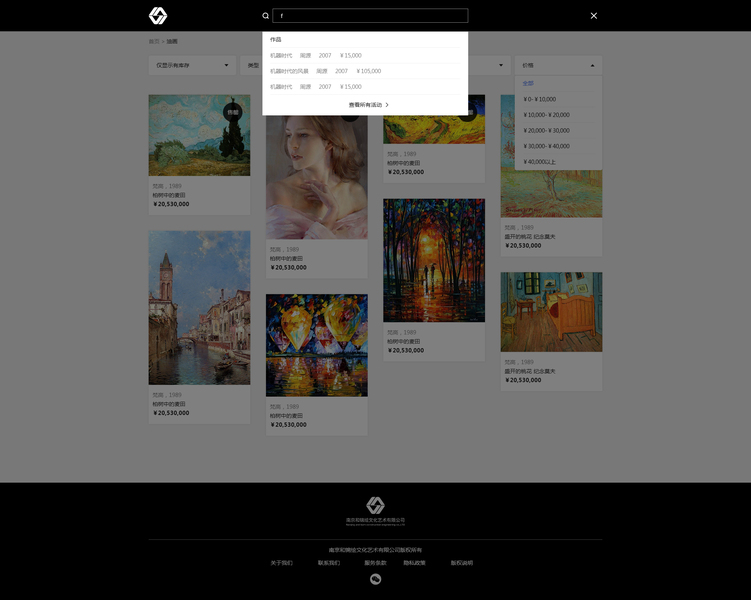Open the Venice canal painting thumbnail
The width and height of the screenshot is (751, 600).
coord(199,308)
